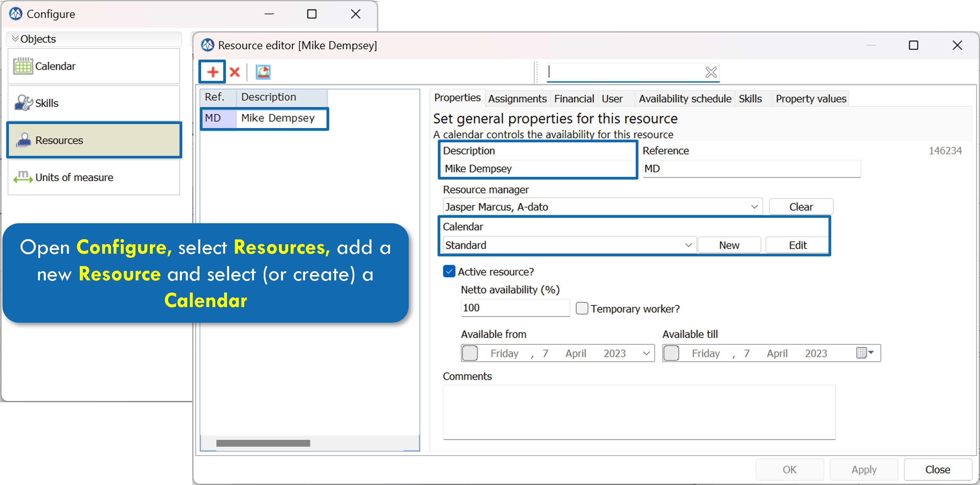Click the Apply button

point(864,469)
